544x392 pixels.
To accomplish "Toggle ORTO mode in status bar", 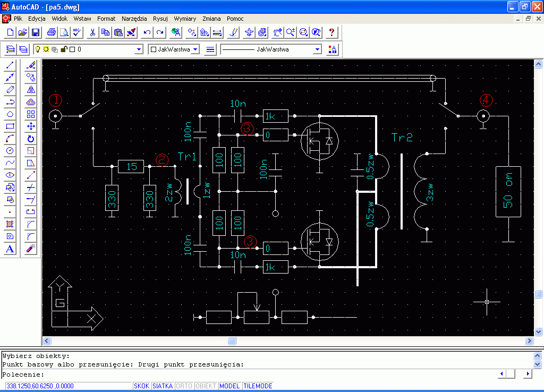I will click(x=184, y=386).
